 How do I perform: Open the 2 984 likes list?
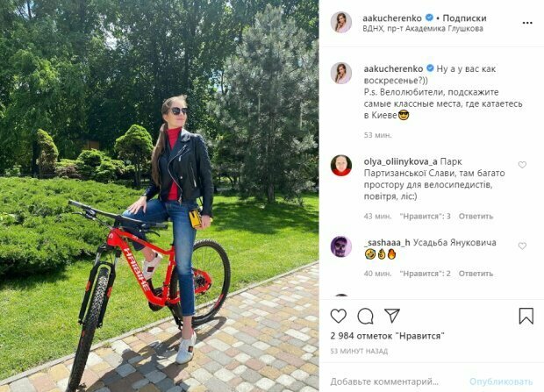click(387, 336)
